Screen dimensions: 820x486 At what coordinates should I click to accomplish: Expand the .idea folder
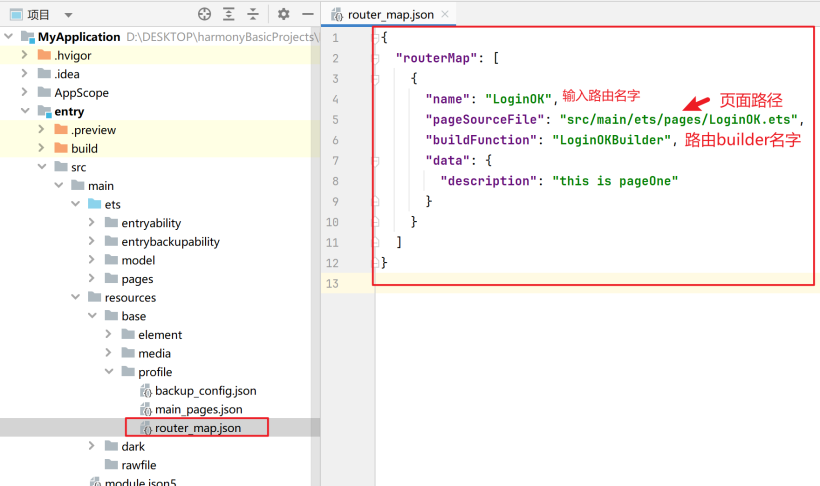pos(24,73)
